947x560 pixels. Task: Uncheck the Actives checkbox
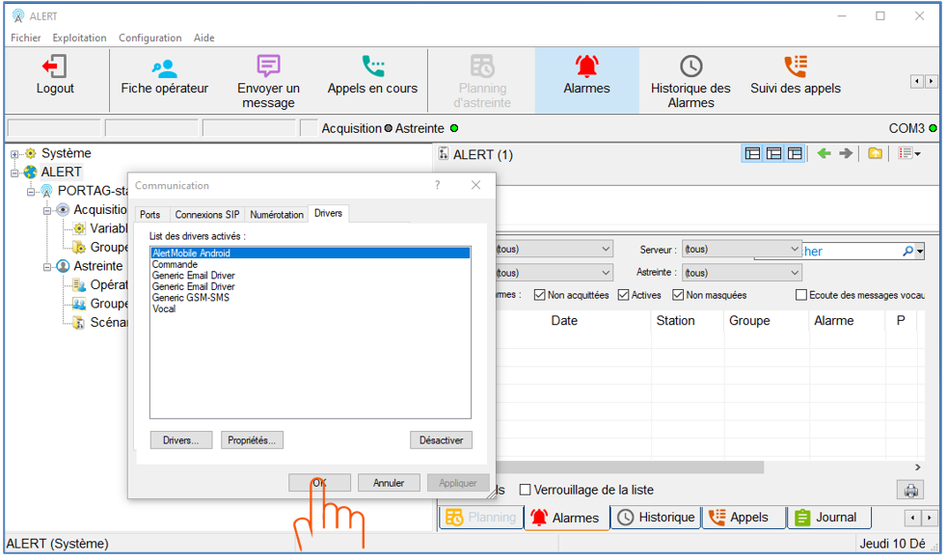(624, 295)
